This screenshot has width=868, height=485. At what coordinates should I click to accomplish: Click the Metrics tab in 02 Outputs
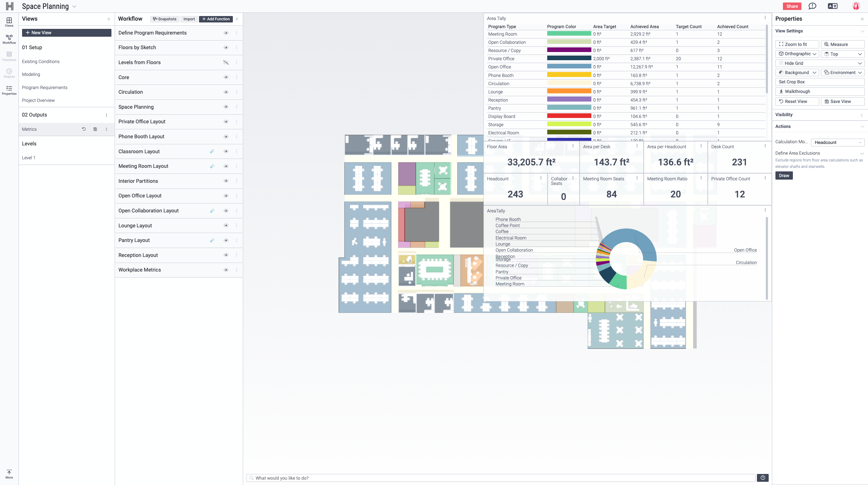point(29,129)
